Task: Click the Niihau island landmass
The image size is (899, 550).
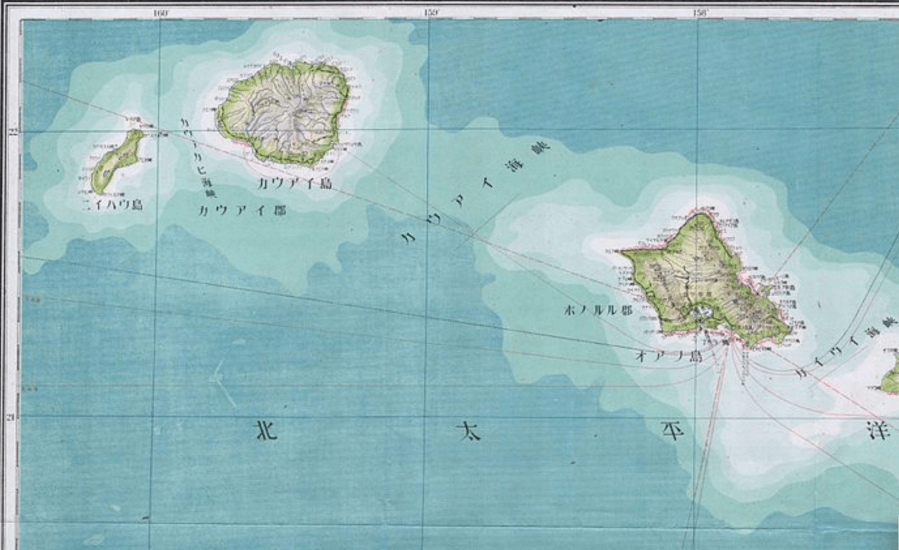Action: pos(117,160)
